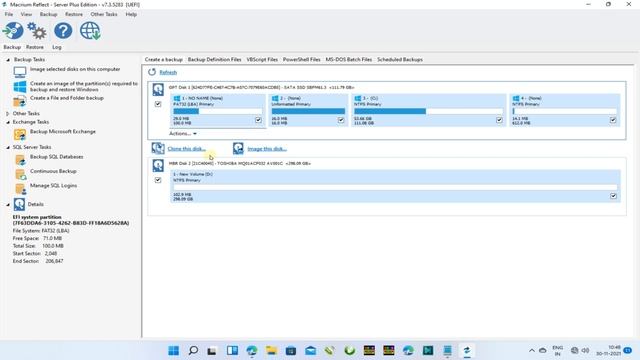Click Create a File and Folder backup
This screenshot has width=640, height=360.
(67, 98)
